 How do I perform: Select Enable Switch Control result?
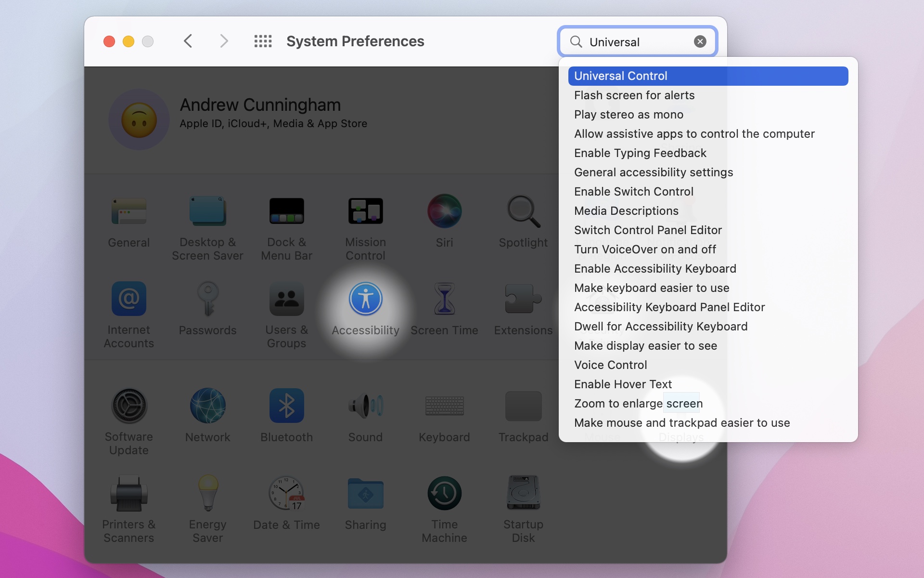click(708, 192)
